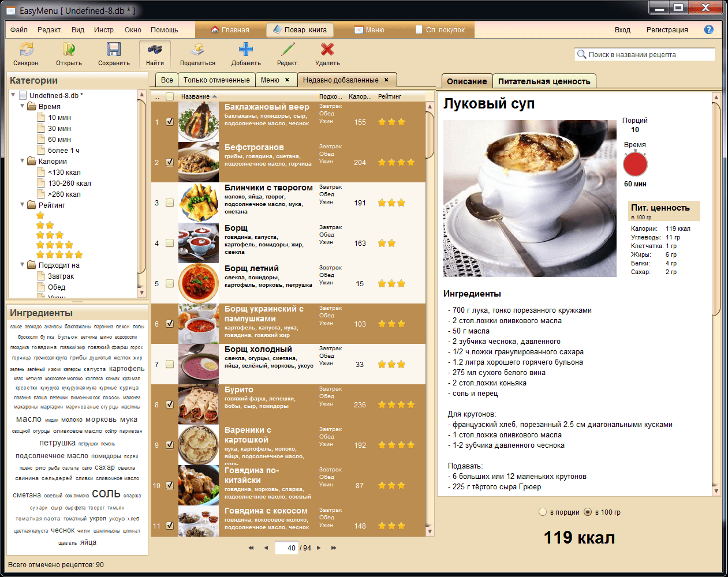Collapse the Время category node
The height and width of the screenshot is (577, 728).
pyautogui.click(x=23, y=106)
